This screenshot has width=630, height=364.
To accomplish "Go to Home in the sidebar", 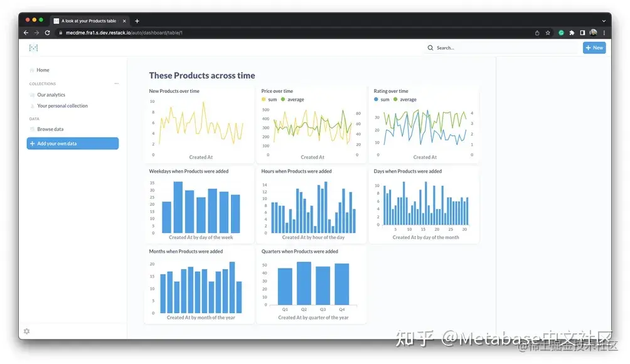I will pos(43,70).
